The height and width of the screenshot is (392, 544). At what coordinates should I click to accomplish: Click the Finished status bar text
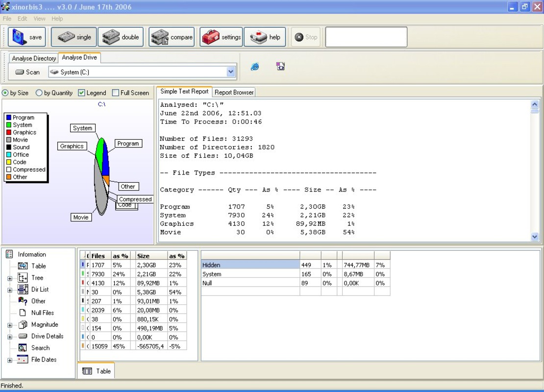12,386
